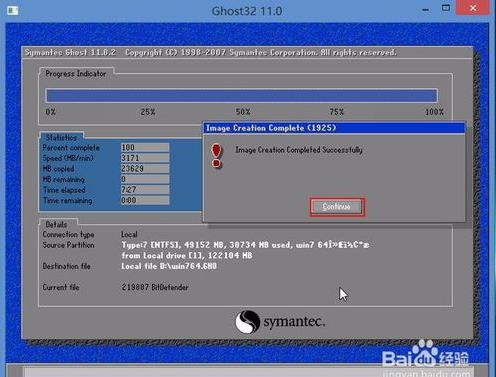Maximize the Ghost32 11.0 window

446,8
